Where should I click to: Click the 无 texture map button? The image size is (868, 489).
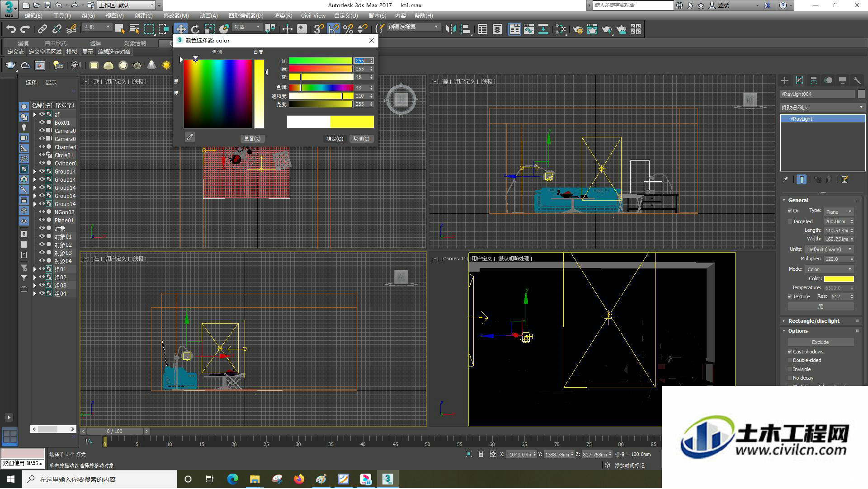coord(821,306)
